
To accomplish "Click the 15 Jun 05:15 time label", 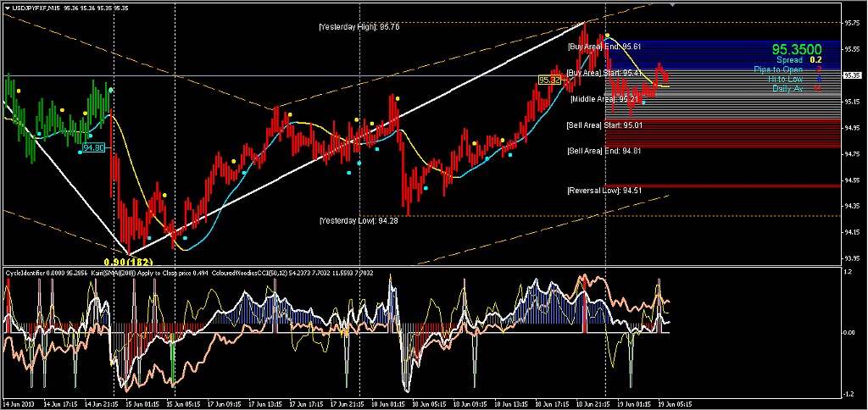I will pyautogui.click(x=184, y=404).
